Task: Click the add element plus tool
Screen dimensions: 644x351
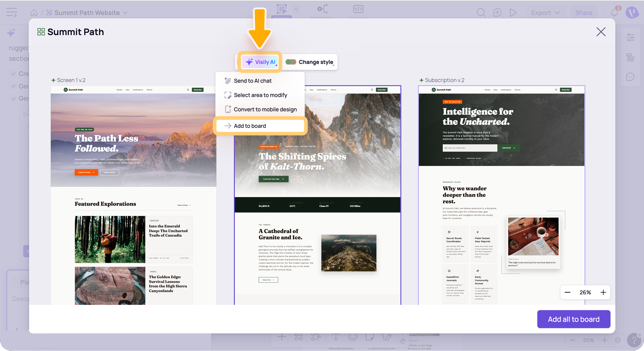Action: pos(281,337)
